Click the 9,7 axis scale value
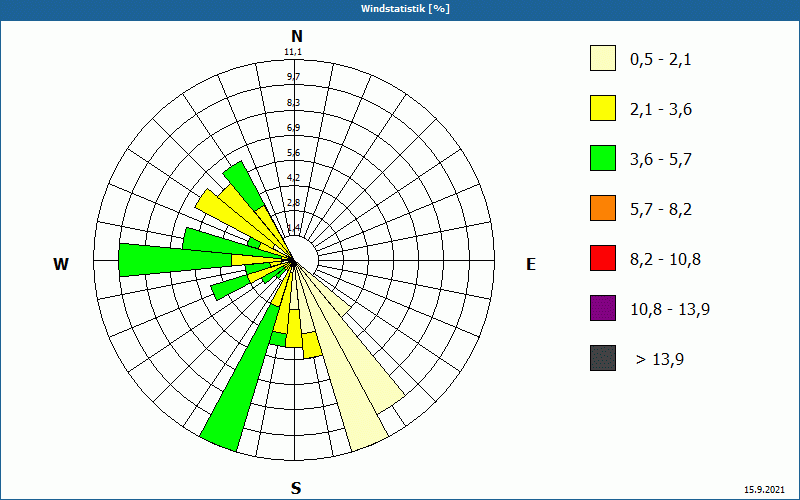 click(293, 77)
